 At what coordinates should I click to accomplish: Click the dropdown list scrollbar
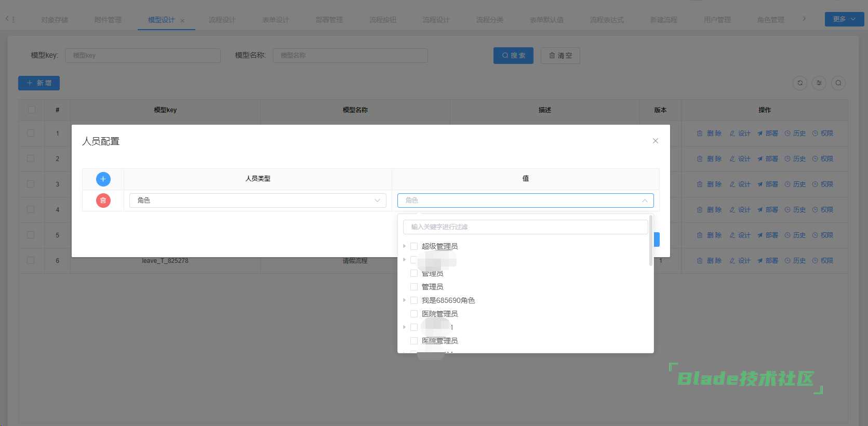coord(651,241)
